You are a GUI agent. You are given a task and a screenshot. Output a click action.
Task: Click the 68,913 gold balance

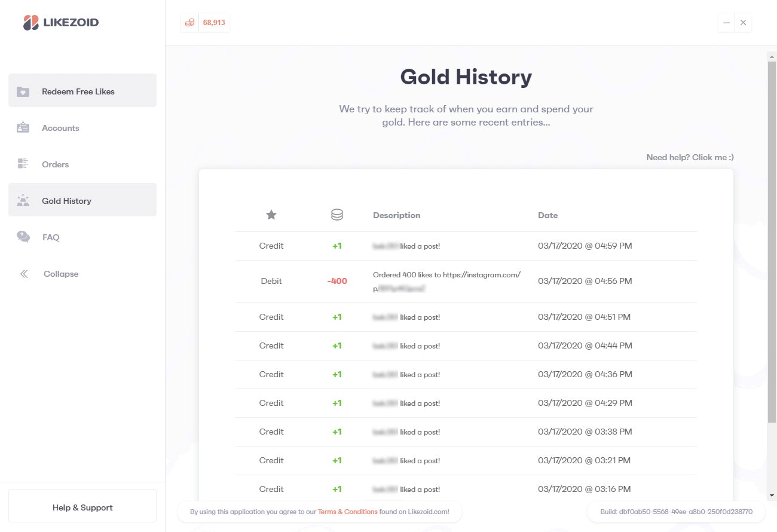click(x=215, y=23)
